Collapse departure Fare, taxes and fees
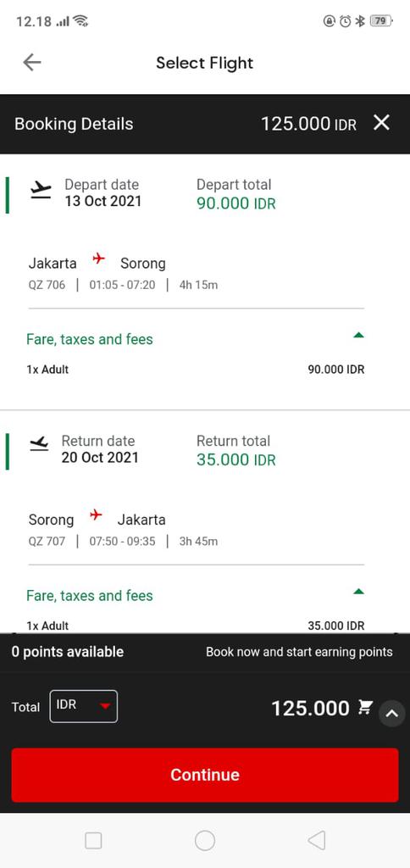 358,335
